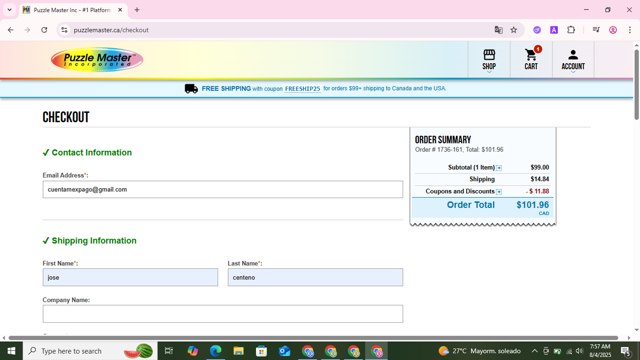Viewport: 640px width, 360px height.
Task: Expand the Coupons and Discounts details
Action: pyautogui.click(x=499, y=191)
